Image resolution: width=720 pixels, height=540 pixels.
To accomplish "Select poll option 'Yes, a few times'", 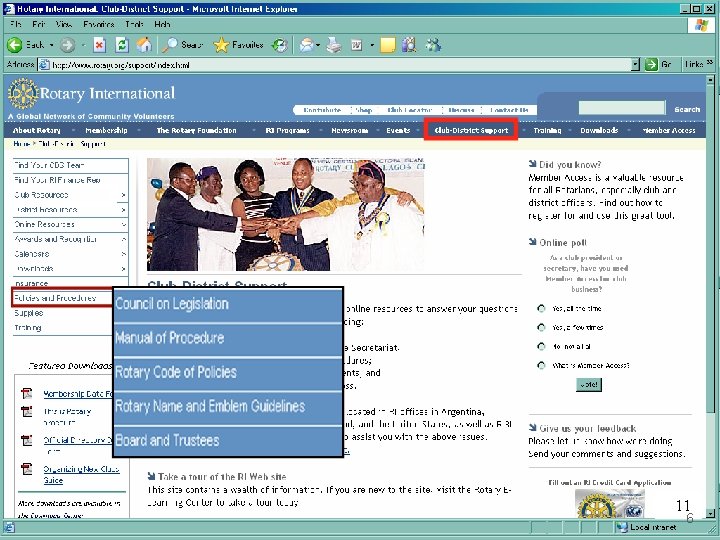I will 541,327.
